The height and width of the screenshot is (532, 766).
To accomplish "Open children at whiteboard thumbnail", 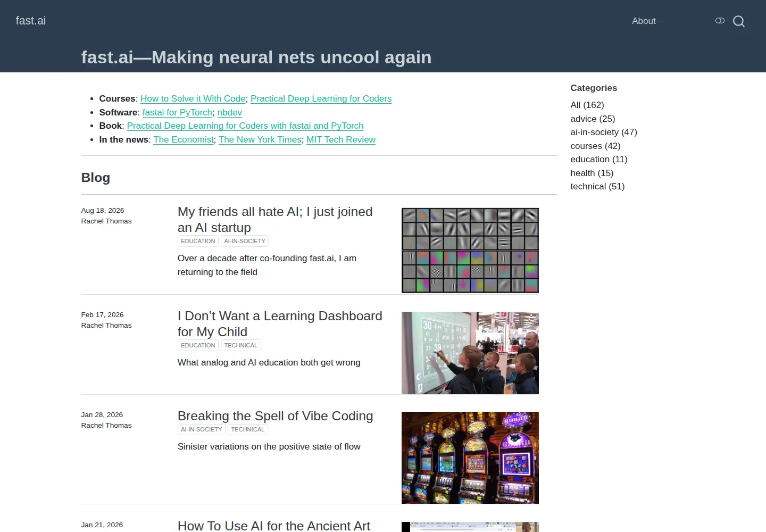I will point(470,353).
